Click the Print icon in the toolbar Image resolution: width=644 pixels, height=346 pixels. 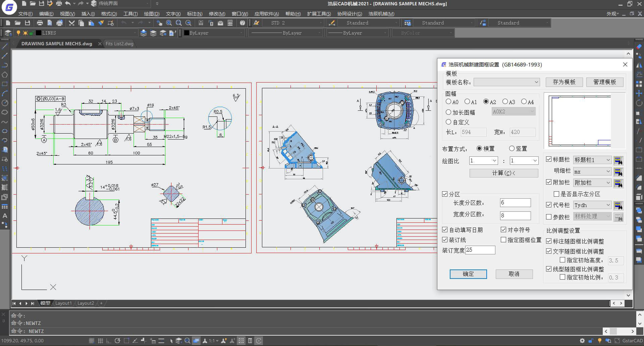(x=40, y=23)
